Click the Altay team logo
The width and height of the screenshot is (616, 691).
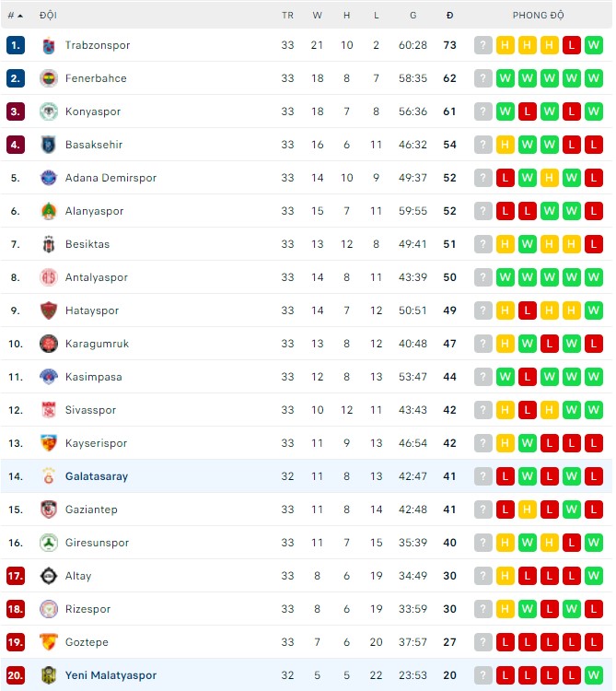tap(49, 576)
